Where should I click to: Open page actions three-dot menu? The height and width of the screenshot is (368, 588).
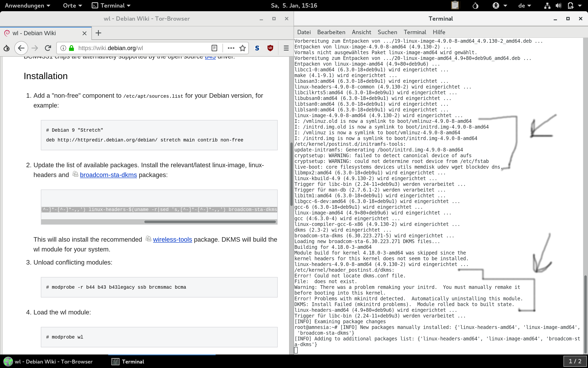[x=231, y=48]
